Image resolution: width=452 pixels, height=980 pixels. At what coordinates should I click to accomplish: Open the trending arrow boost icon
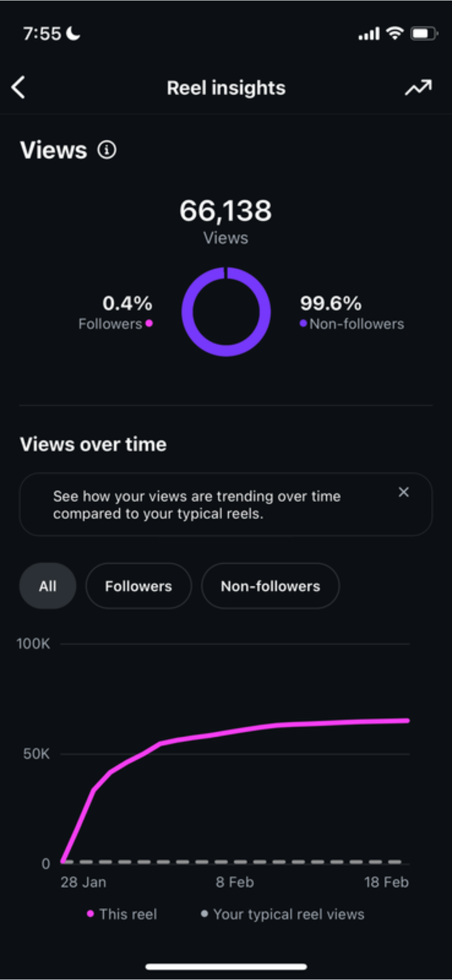(419, 88)
